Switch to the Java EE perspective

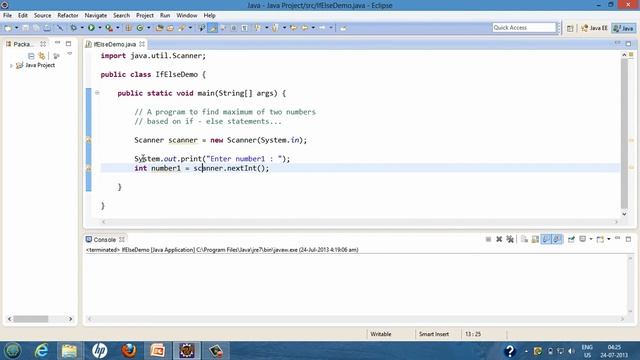(594, 28)
